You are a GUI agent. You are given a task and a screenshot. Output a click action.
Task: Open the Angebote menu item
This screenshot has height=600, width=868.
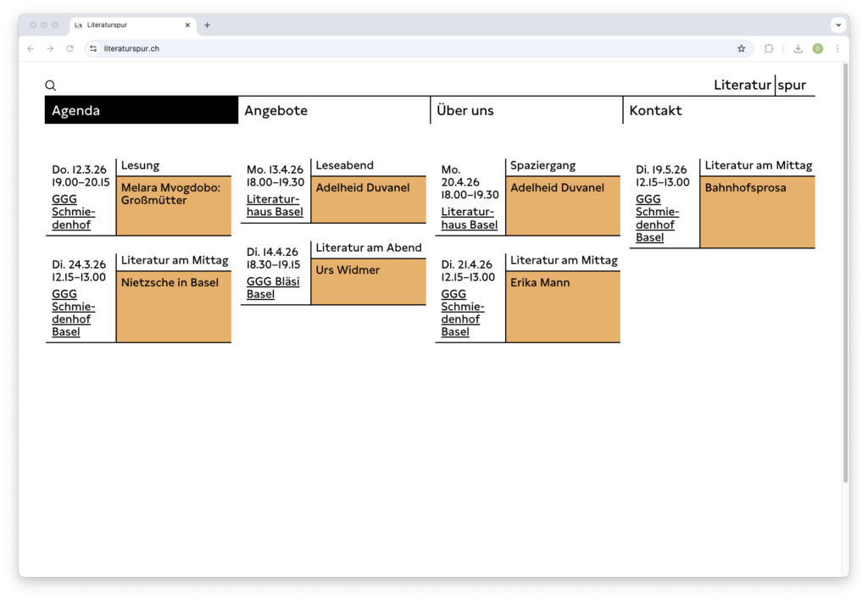pos(275,111)
